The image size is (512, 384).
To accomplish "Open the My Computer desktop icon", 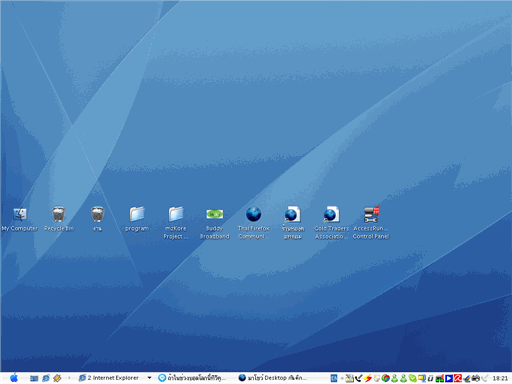I will (20, 219).
